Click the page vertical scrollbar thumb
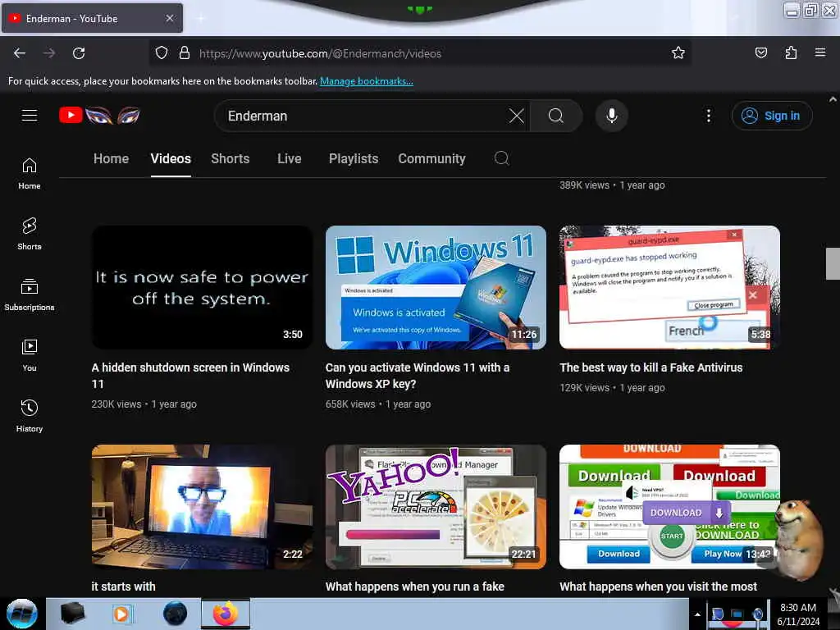 click(833, 263)
